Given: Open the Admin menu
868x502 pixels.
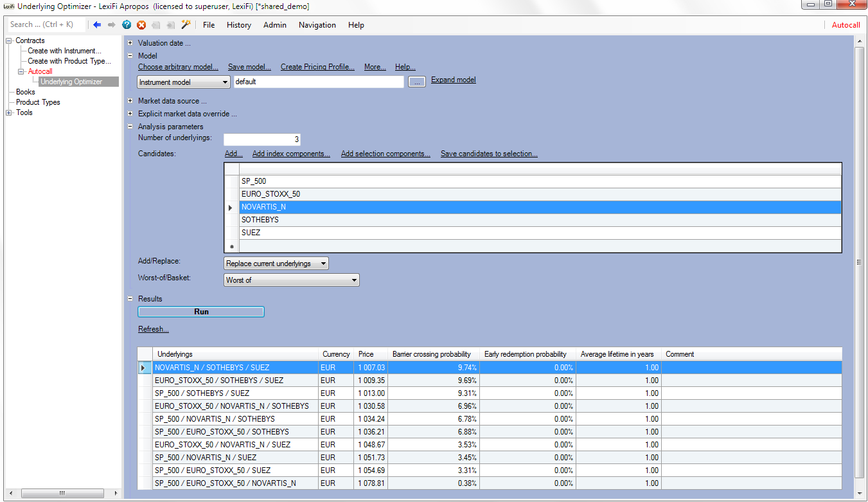Looking at the screenshot, I should tap(275, 25).
